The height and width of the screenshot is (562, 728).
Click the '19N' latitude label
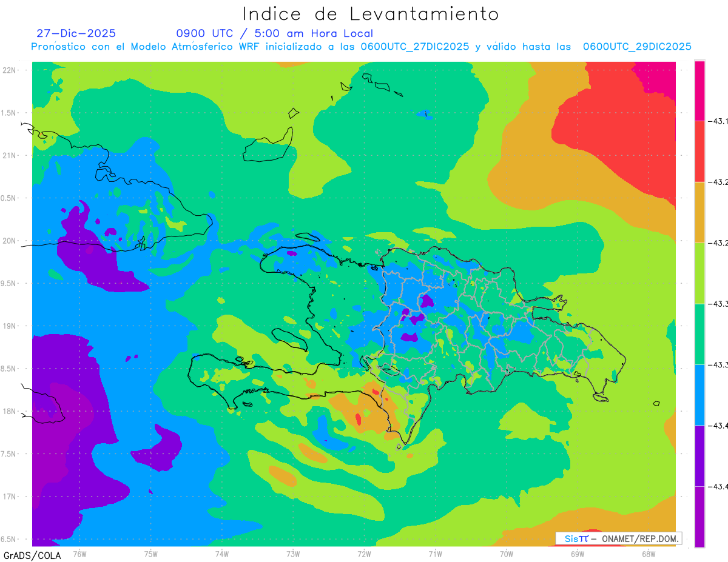click(10, 326)
